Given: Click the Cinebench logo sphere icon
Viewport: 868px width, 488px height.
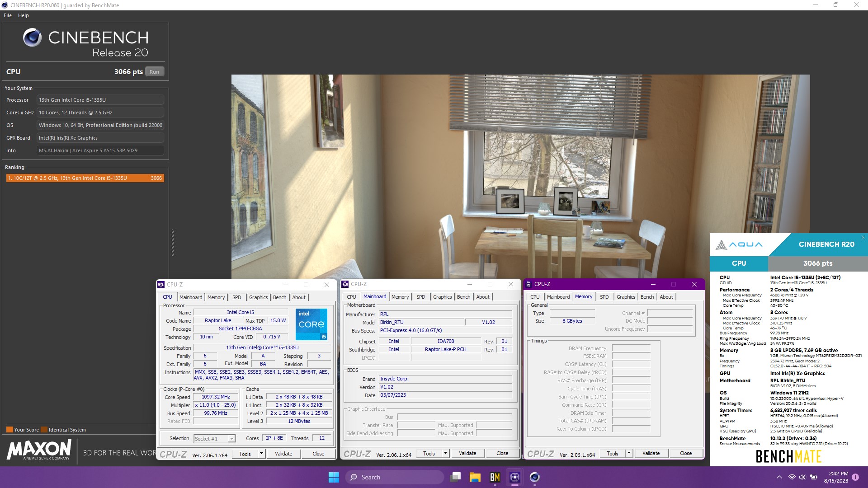Looking at the screenshot, I should [x=32, y=38].
